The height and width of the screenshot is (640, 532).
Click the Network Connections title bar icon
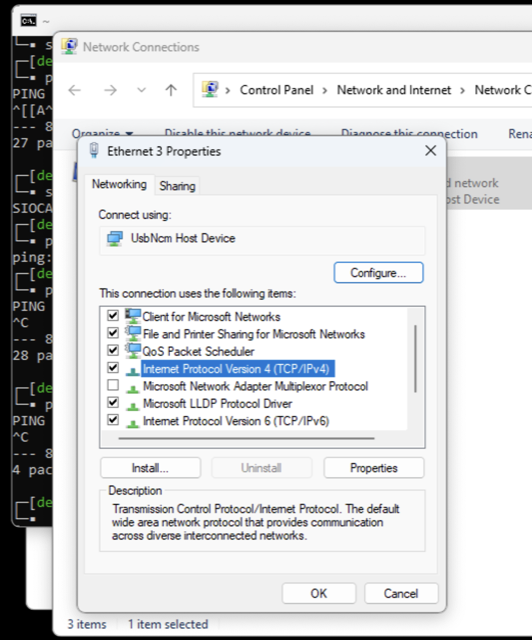[69, 46]
